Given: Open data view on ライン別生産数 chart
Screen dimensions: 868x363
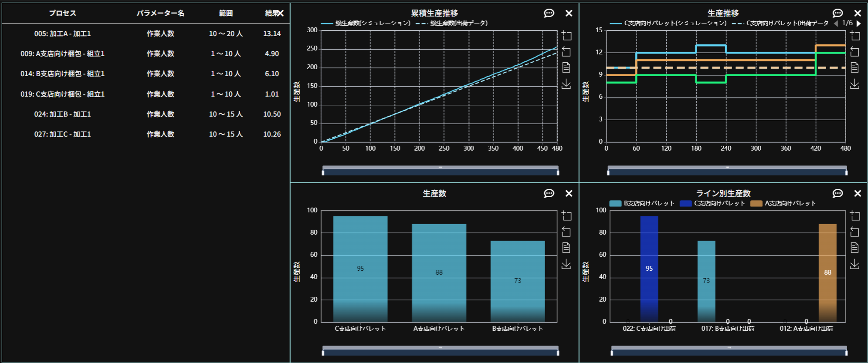Looking at the screenshot, I should coord(854,248).
